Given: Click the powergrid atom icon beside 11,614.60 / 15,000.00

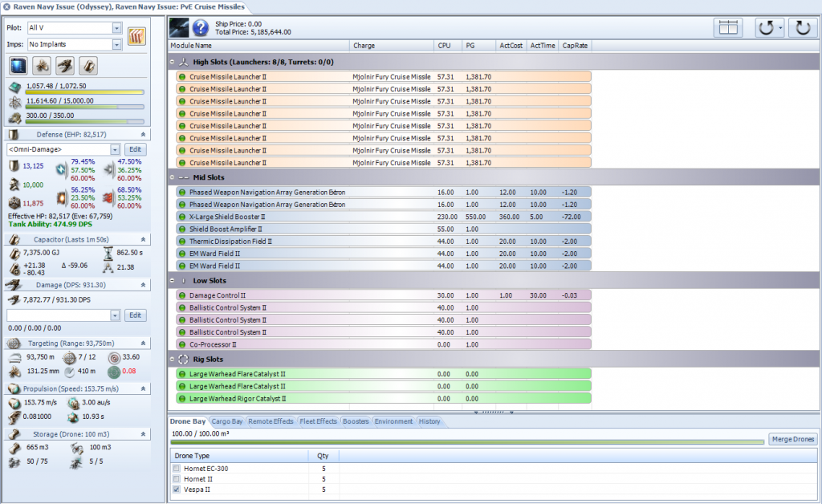Looking at the screenshot, I should pyautogui.click(x=14, y=102).
